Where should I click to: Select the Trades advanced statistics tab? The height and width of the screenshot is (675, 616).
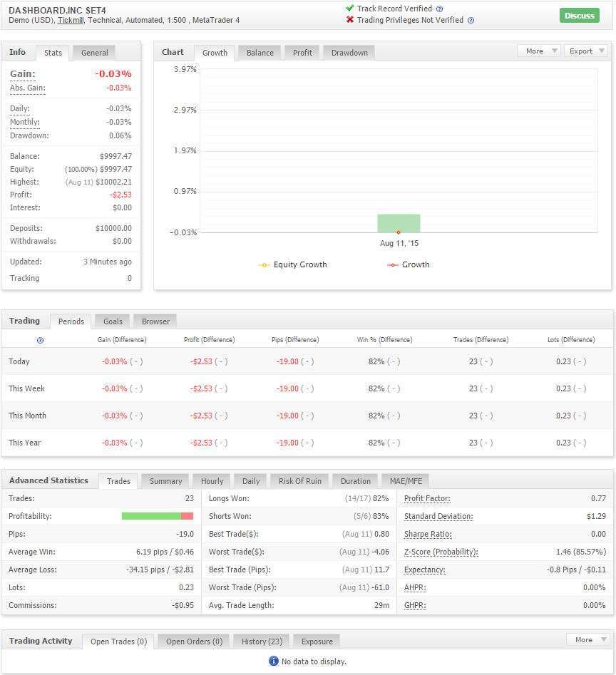coord(118,481)
